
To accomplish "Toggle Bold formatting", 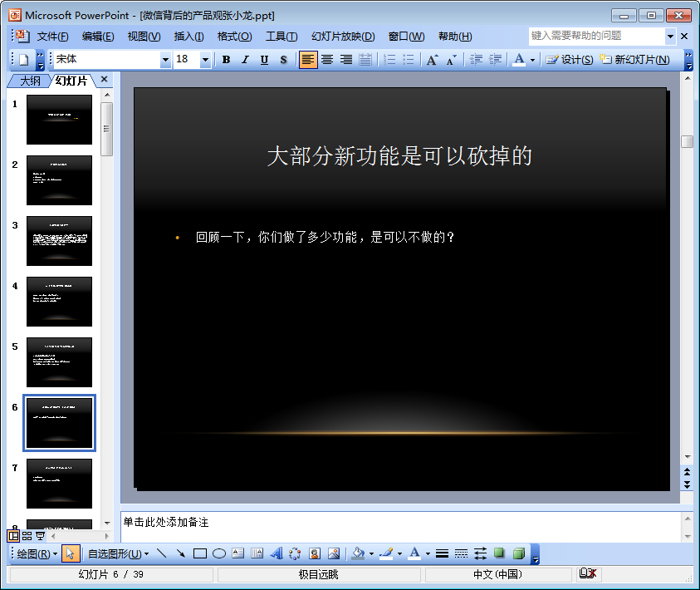I will point(226,59).
